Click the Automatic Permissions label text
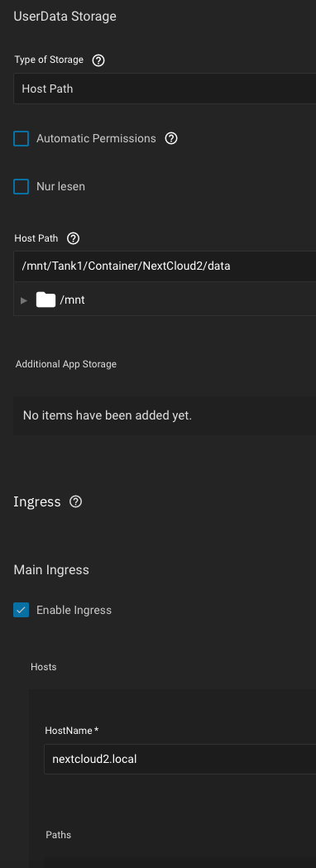 [x=96, y=138]
